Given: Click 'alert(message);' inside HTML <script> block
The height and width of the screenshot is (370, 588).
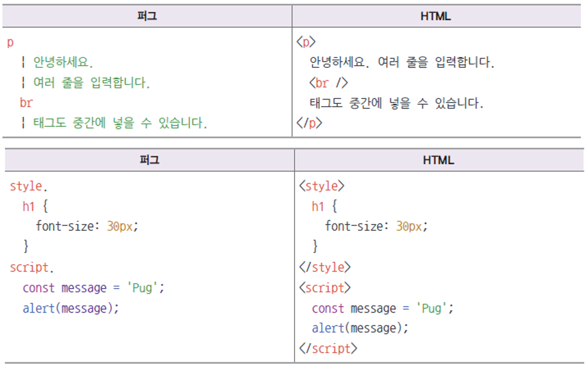Looking at the screenshot, I should pyautogui.click(x=360, y=328).
